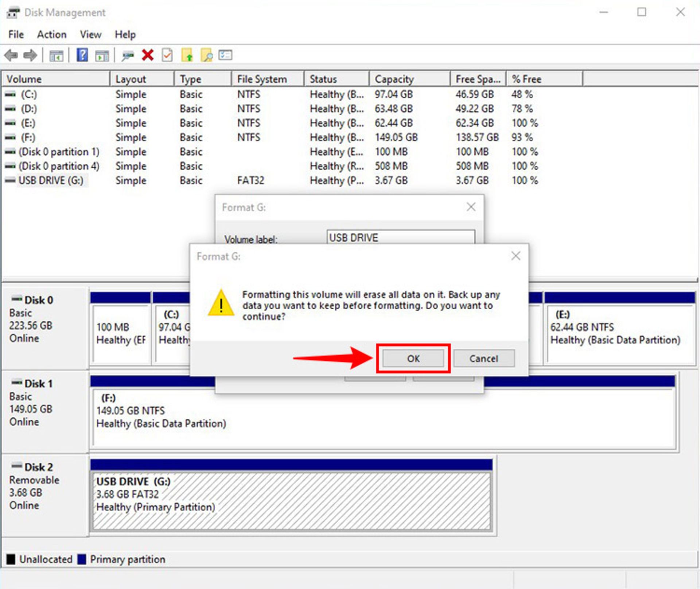Open the Action menu
The height and width of the screenshot is (589, 700).
51,34
